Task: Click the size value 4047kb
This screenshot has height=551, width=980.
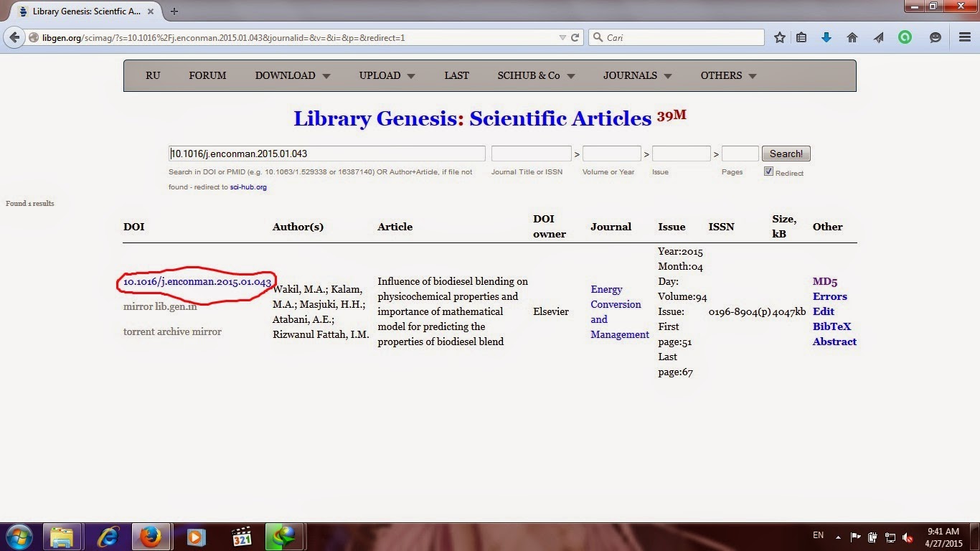Action: pyautogui.click(x=789, y=311)
